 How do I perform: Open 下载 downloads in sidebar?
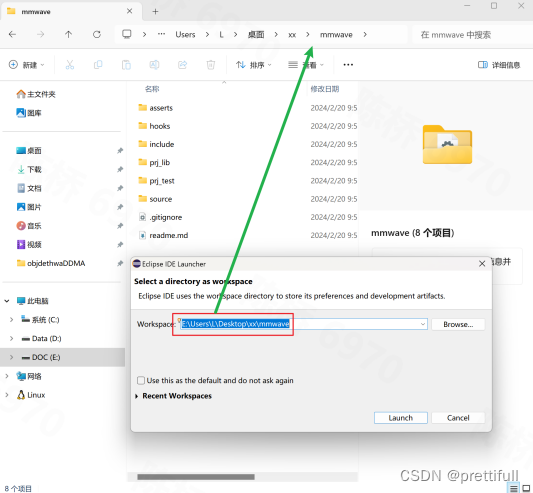click(29, 169)
